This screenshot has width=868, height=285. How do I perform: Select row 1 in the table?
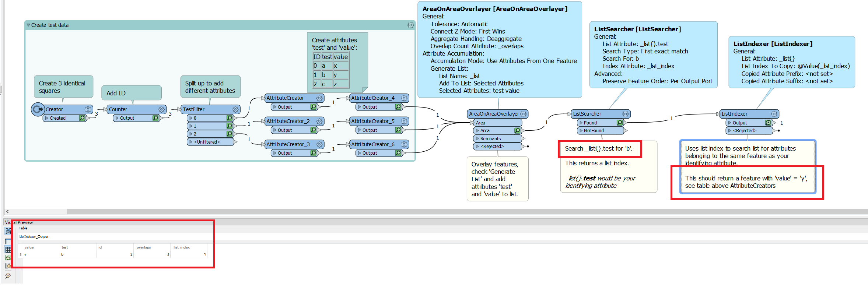click(x=21, y=254)
